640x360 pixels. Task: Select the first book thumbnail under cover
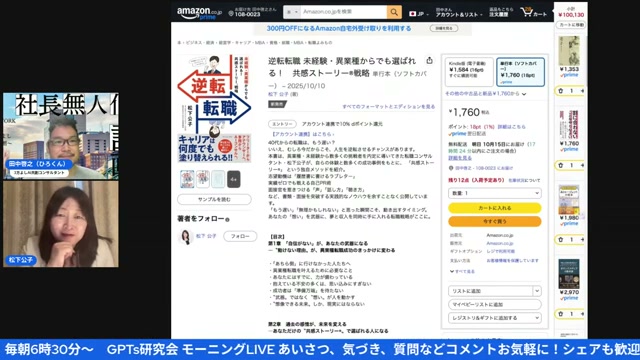pos(187,179)
